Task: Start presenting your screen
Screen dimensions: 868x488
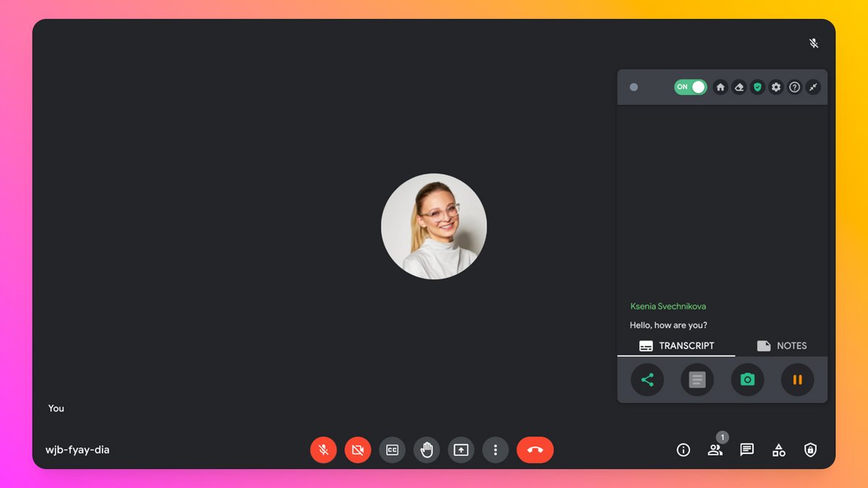Action: click(x=461, y=450)
